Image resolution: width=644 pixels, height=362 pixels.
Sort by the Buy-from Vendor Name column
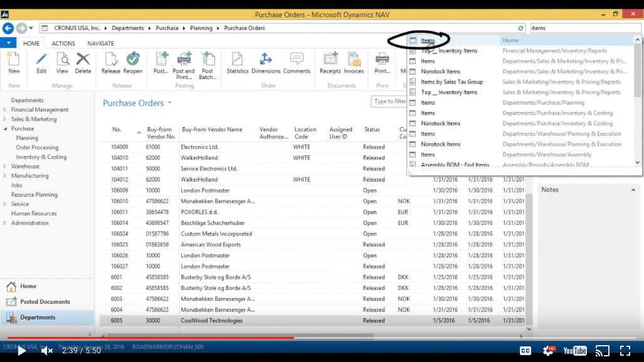pos(212,130)
